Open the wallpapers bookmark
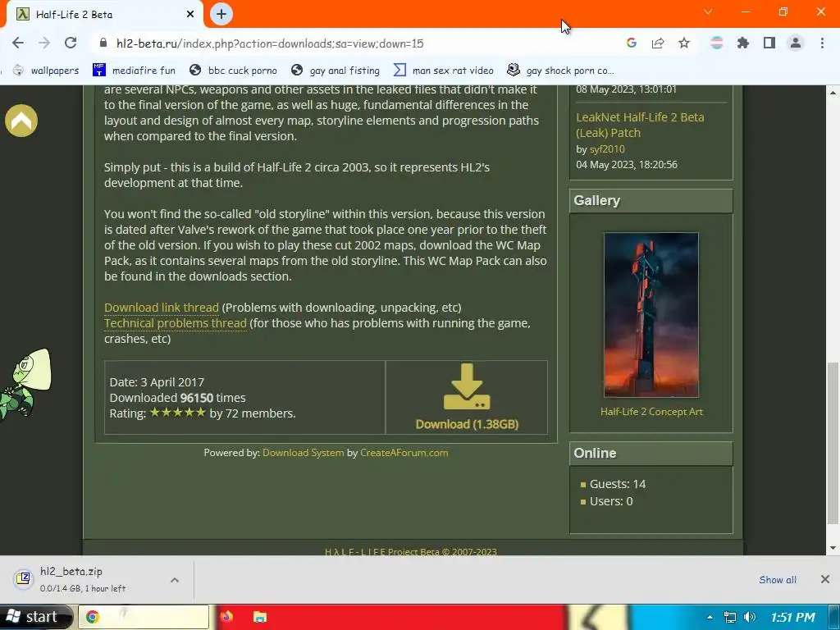Viewport: 840px width, 630px height. (46, 71)
